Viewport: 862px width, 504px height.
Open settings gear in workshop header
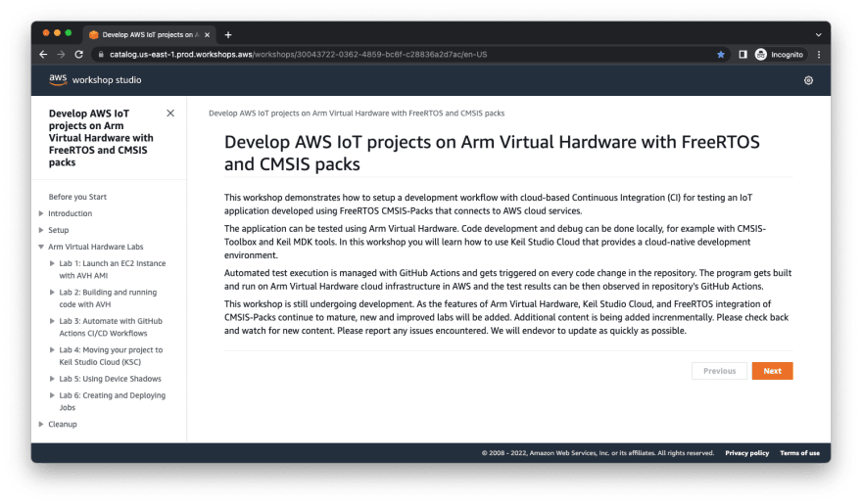(x=808, y=80)
